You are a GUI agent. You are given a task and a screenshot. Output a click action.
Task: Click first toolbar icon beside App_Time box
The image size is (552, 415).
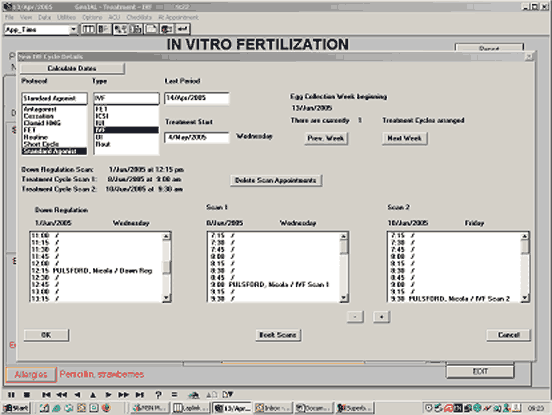click(88, 29)
